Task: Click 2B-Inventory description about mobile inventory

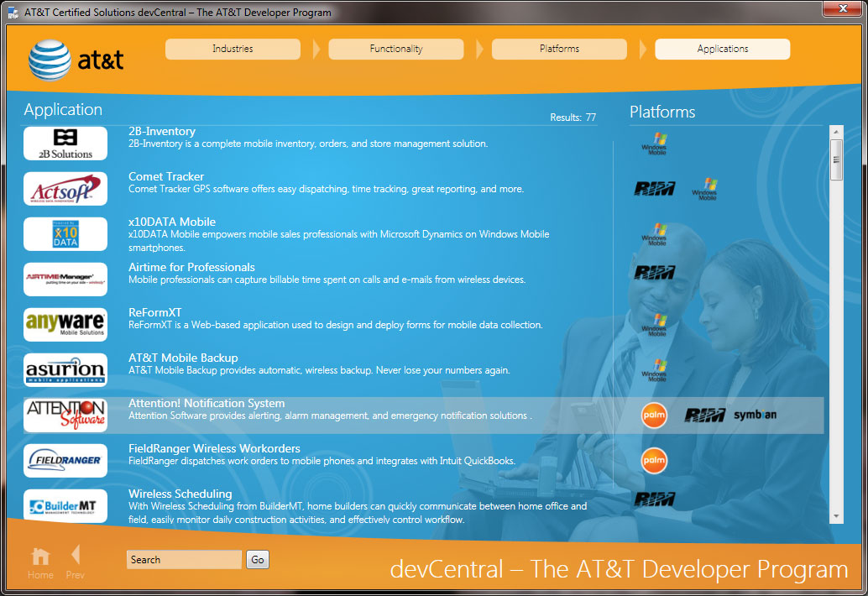Action: click(x=308, y=144)
